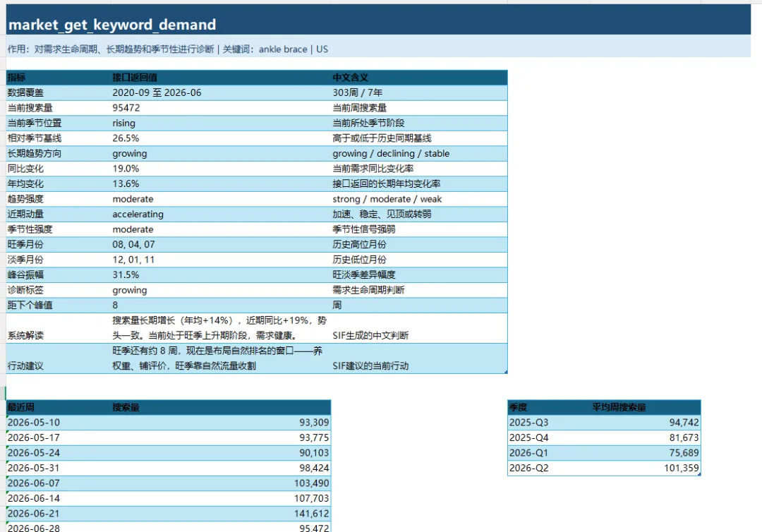Click the 2026-06-21 date cell
Image resolution: width=762 pixels, height=532 pixels.
click(x=59, y=514)
